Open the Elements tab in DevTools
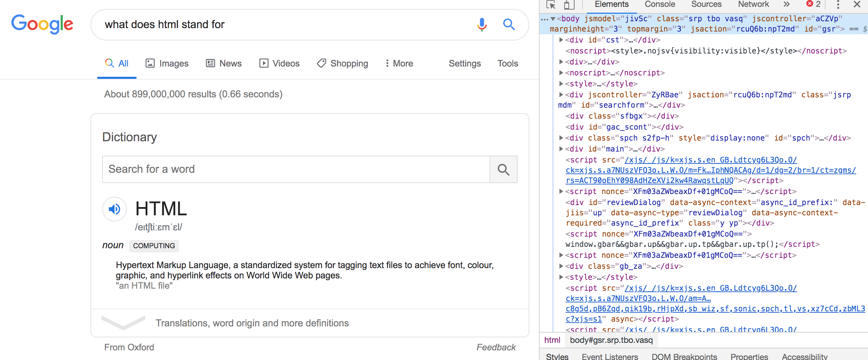868x360 pixels. 612,4
